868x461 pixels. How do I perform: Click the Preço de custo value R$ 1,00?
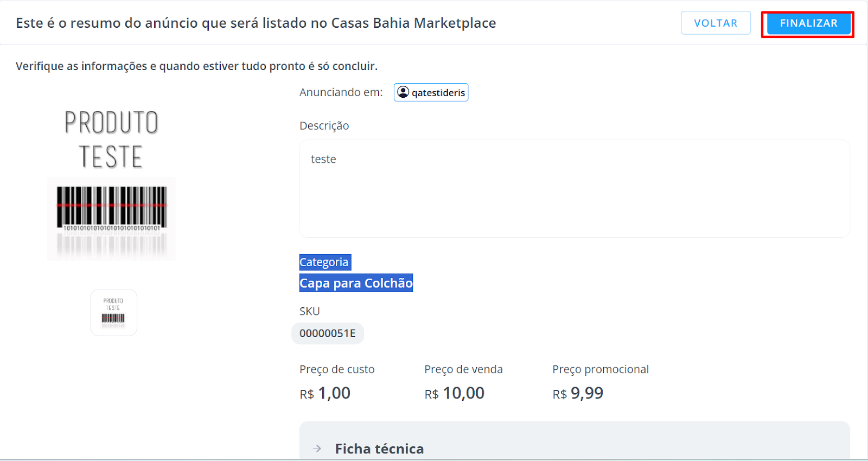pyautogui.click(x=325, y=393)
